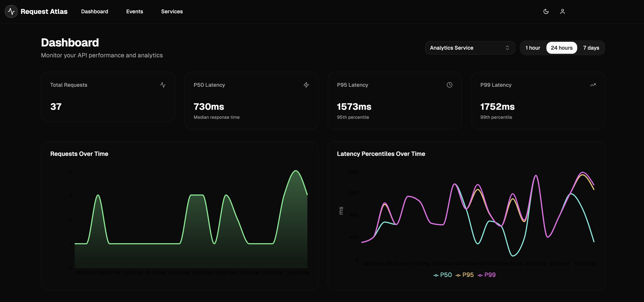Screen dimensions: 644x302
Task: Select the 1 hour time range
Action: (x=533, y=48)
